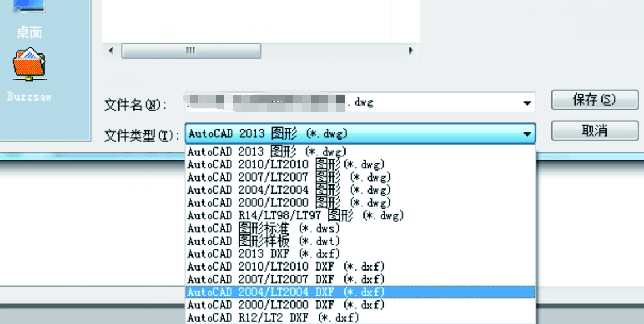Pick highlighted AutoCAD 2004/LT2004 DXF (*.dxf) option
This screenshot has height=324, width=644.
pos(361,292)
